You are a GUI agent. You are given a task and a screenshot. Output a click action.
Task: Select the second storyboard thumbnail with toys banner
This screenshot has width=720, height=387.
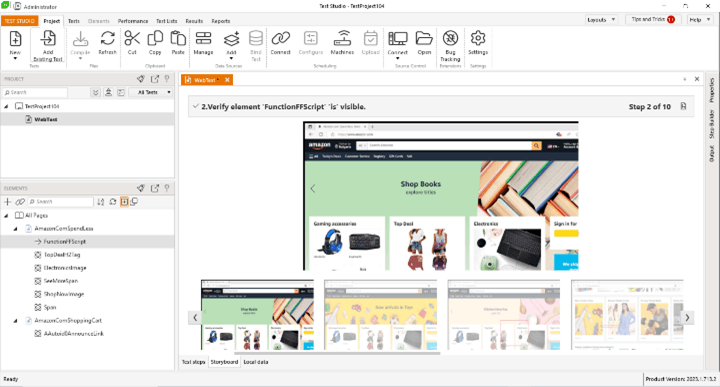pyautogui.click(x=380, y=315)
